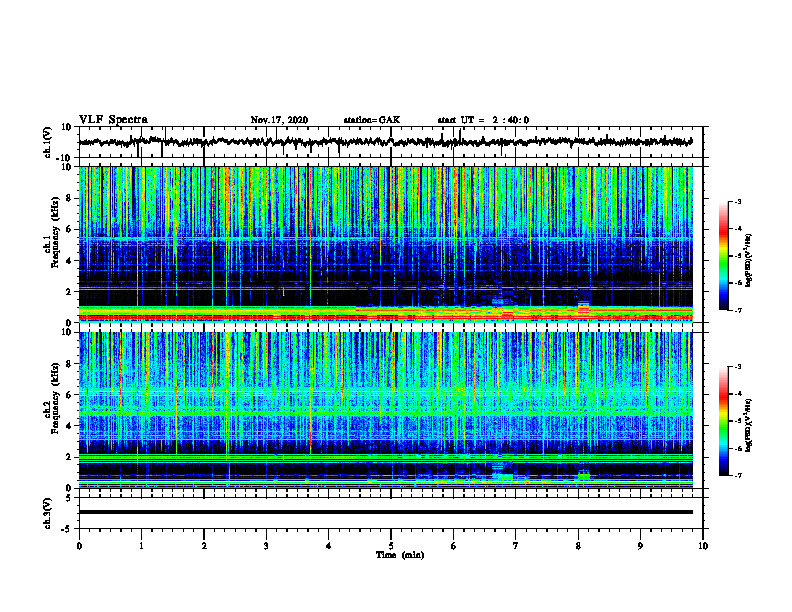Click the ch.2 log(PSD) colorbar unit label
The image size is (792, 612).
click(749, 426)
